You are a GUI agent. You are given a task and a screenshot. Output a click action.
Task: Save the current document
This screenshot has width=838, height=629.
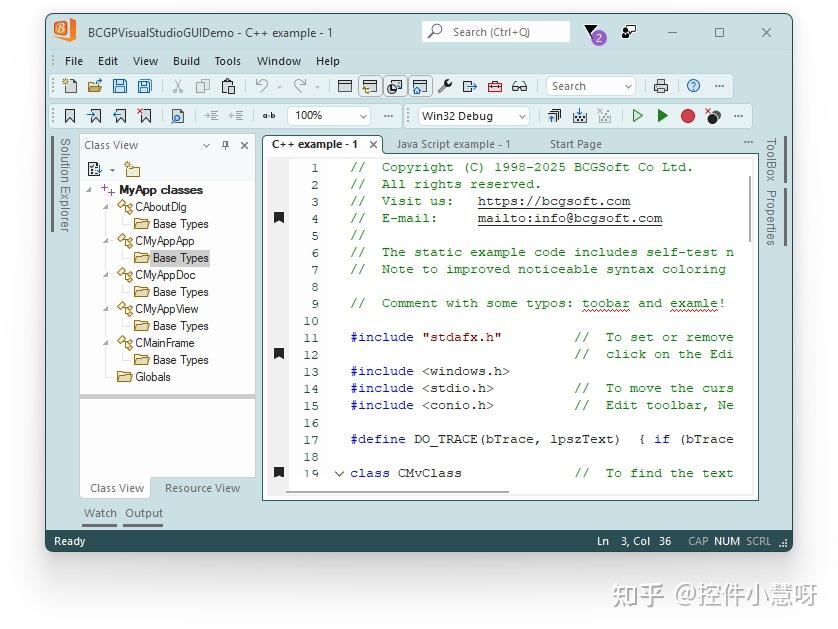(x=120, y=86)
